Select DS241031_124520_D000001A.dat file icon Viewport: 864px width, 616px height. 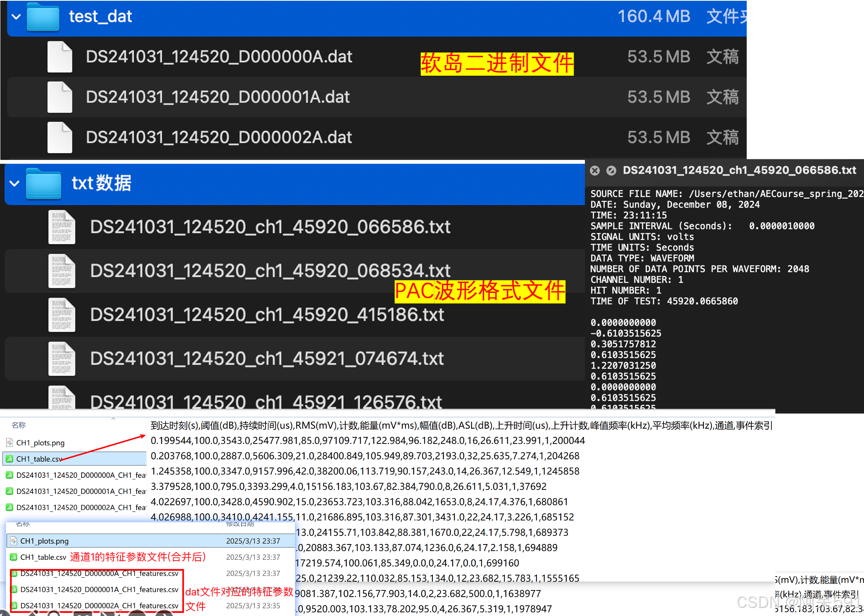tap(60, 97)
